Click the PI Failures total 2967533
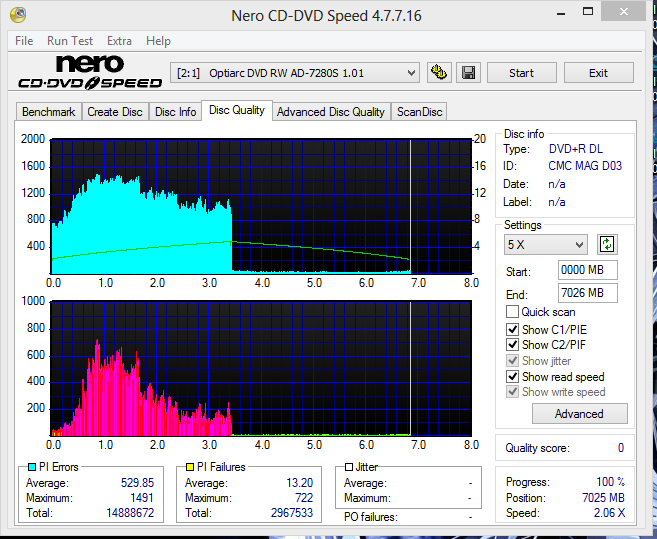The height and width of the screenshot is (539, 657). (x=292, y=513)
